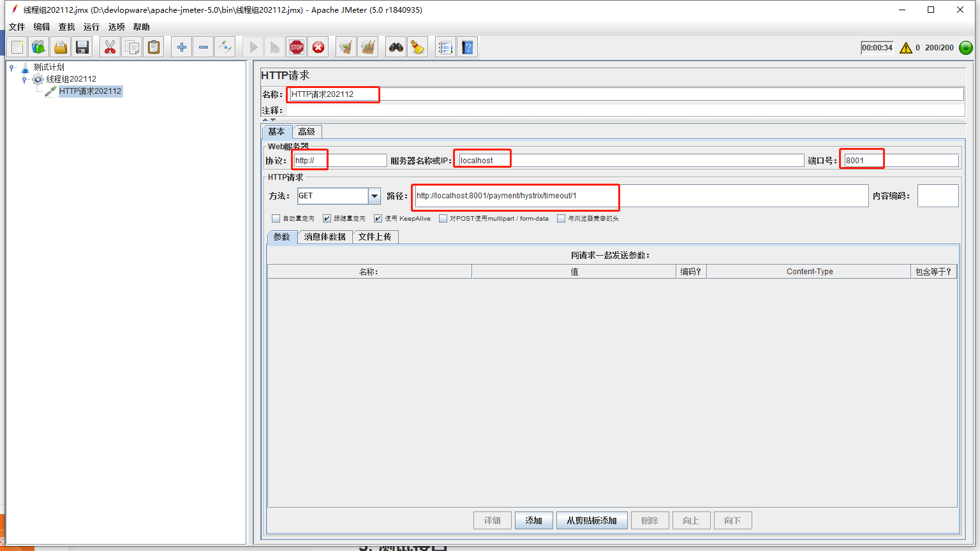
Task: Click the Reset Search brush icon
Action: click(418, 47)
